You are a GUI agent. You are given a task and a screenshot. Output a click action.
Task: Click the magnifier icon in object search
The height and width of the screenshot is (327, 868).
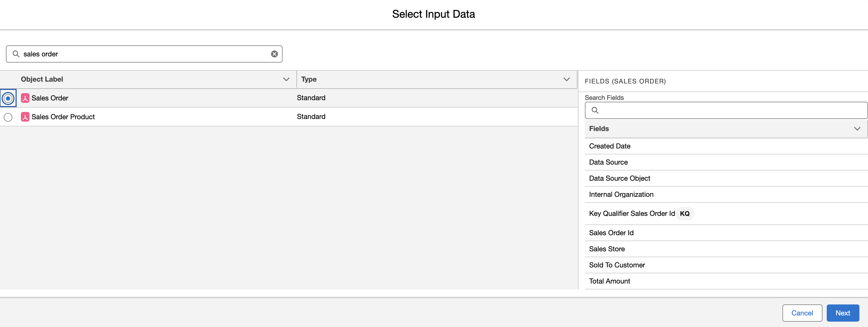(16, 54)
